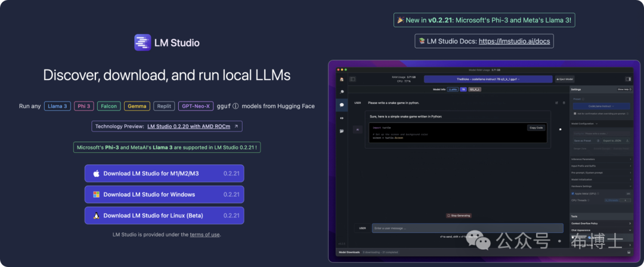Click the Eject Model button
This screenshot has height=267, width=644.
click(x=565, y=79)
